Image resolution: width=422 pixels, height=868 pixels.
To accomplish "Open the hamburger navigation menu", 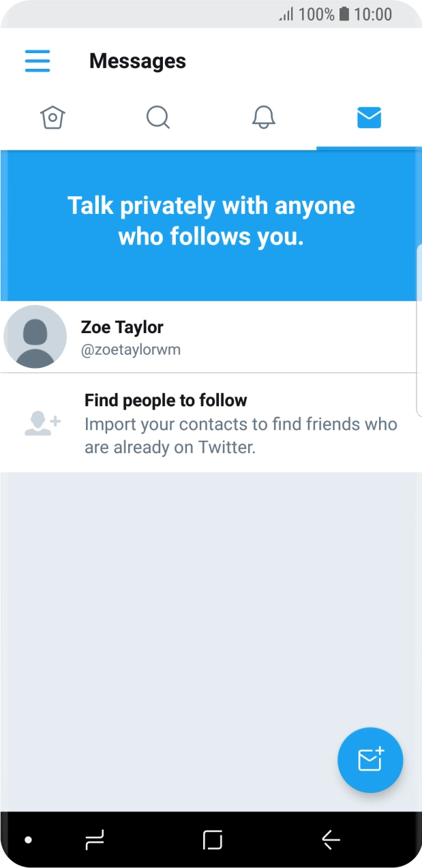I will click(x=37, y=61).
